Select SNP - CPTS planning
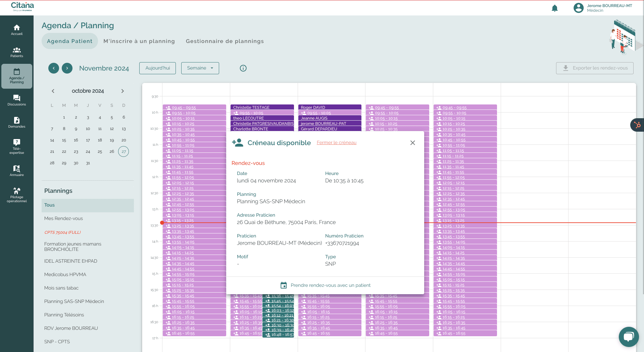Viewport: 644px width, 352px height. 88,342
